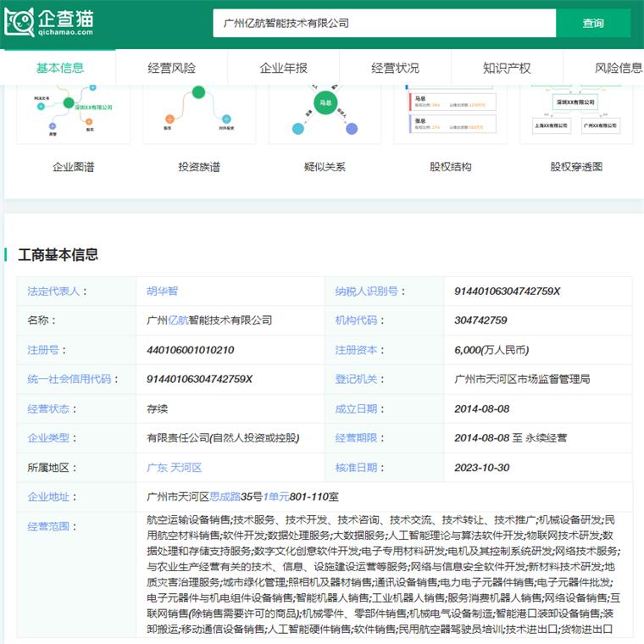The height and width of the screenshot is (644, 644).
Task: Open the 广东 天河区 region link
Action: (175, 468)
